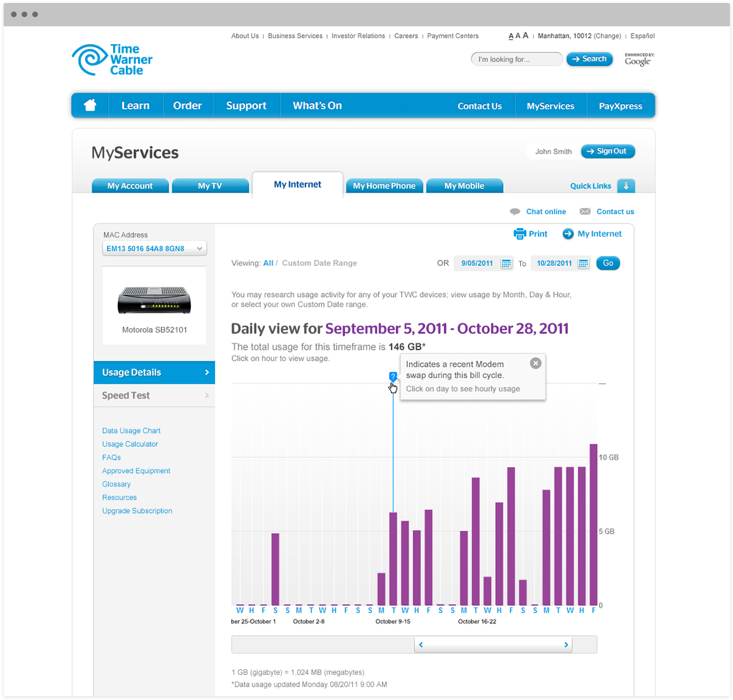Click the tallest usage bar on last Friday
The width and height of the screenshot is (733, 700).
[x=594, y=525]
